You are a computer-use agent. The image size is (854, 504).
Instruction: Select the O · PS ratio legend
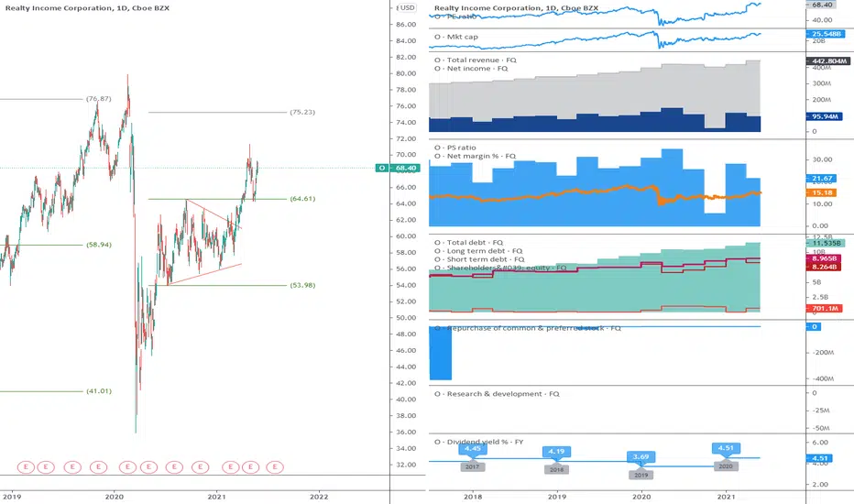[455, 148]
